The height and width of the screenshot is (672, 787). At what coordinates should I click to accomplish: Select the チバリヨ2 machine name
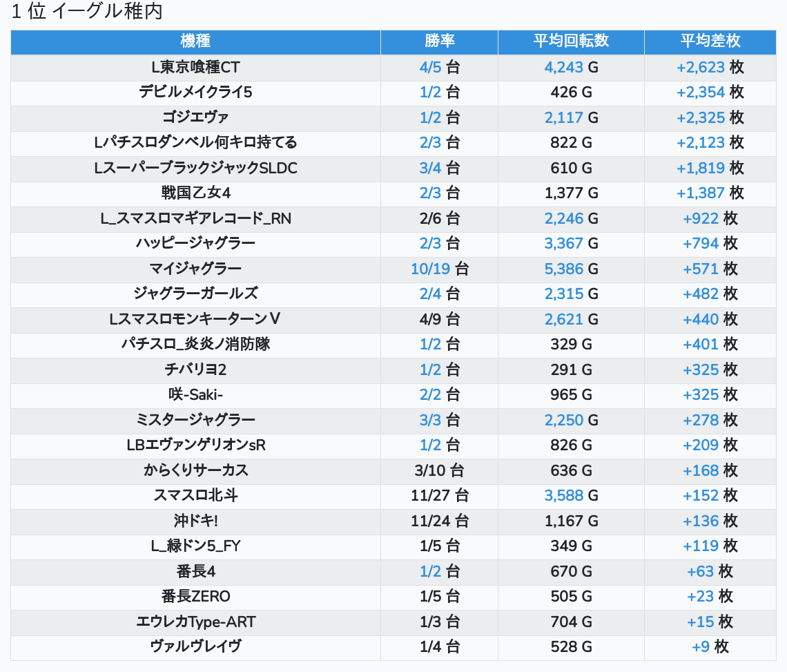195,369
